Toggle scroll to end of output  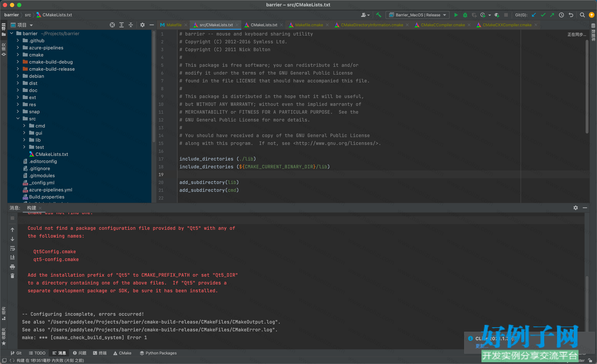(x=12, y=257)
